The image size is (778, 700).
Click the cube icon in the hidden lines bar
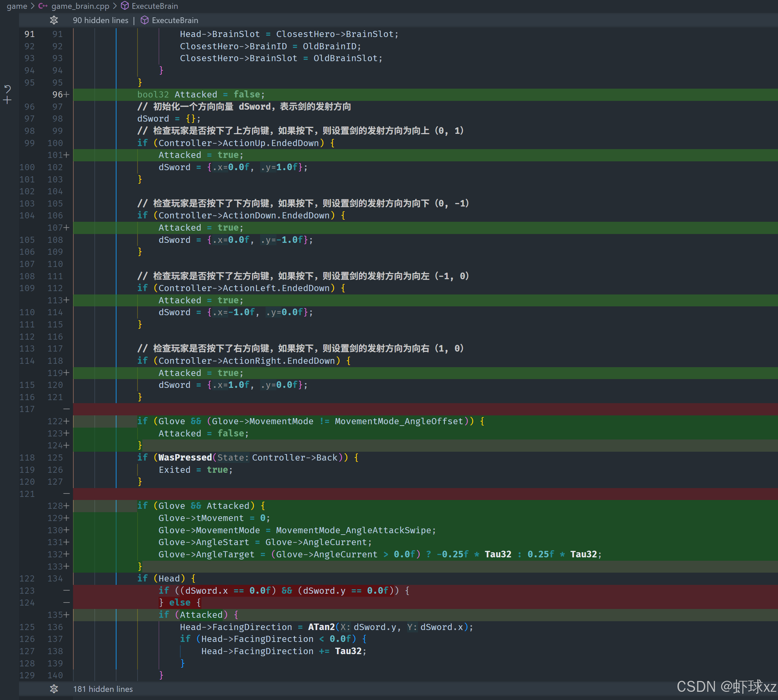145,20
